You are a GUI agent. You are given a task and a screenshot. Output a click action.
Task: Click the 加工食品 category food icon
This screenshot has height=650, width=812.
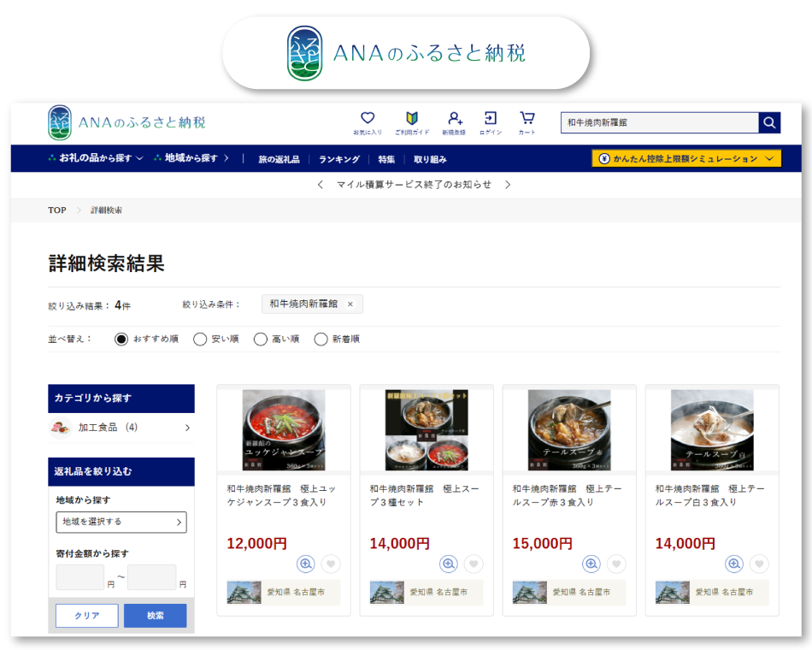pyautogui.click(x=60, y=428)
